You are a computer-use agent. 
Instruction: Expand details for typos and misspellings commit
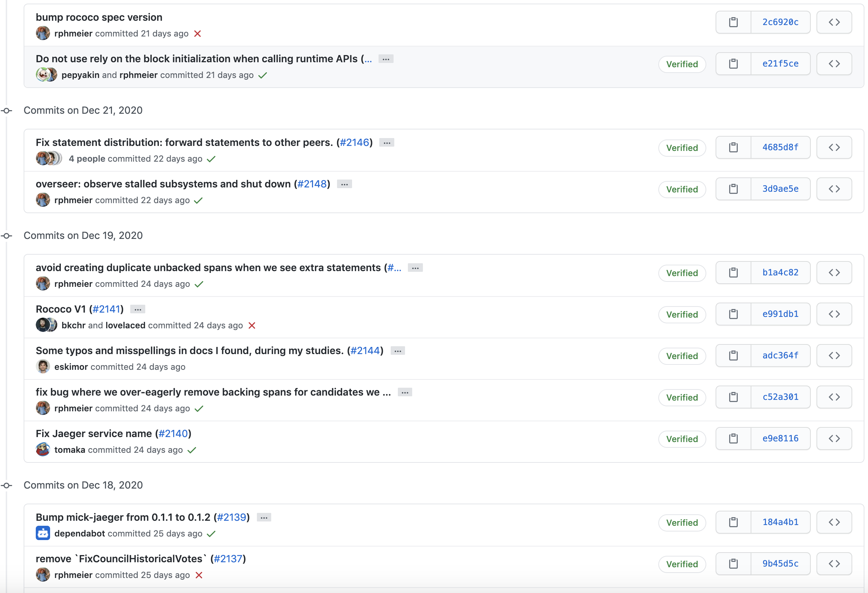(x=398, y=351)
